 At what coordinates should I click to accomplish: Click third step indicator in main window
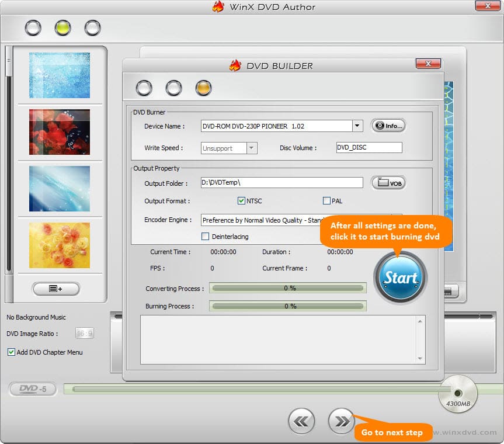click(93, 27)
